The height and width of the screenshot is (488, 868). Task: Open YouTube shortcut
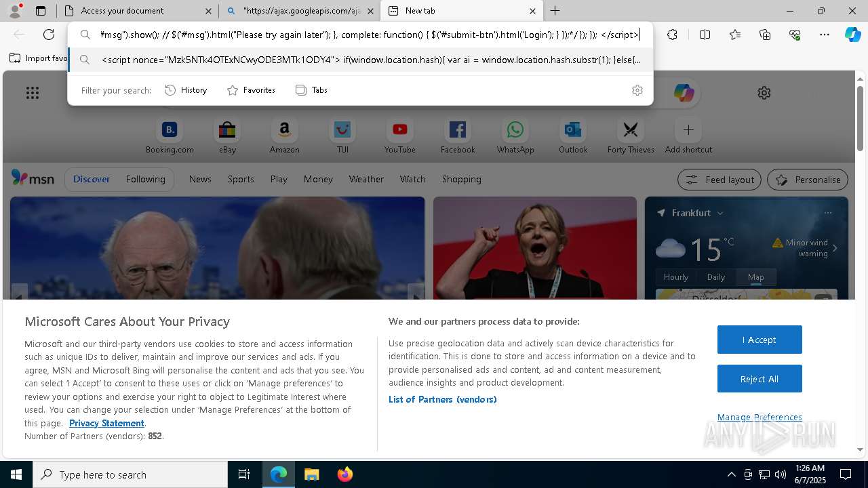tap(400, 136)
